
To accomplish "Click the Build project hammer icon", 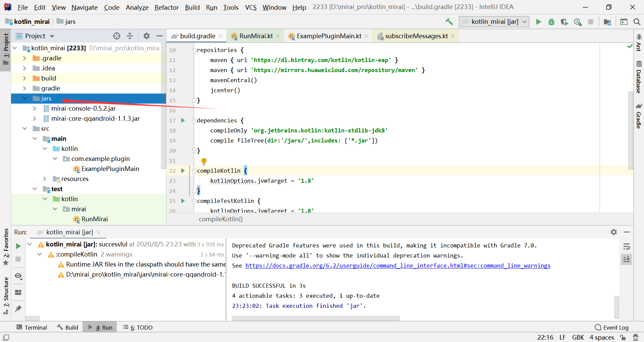I will tap(449, 22).
